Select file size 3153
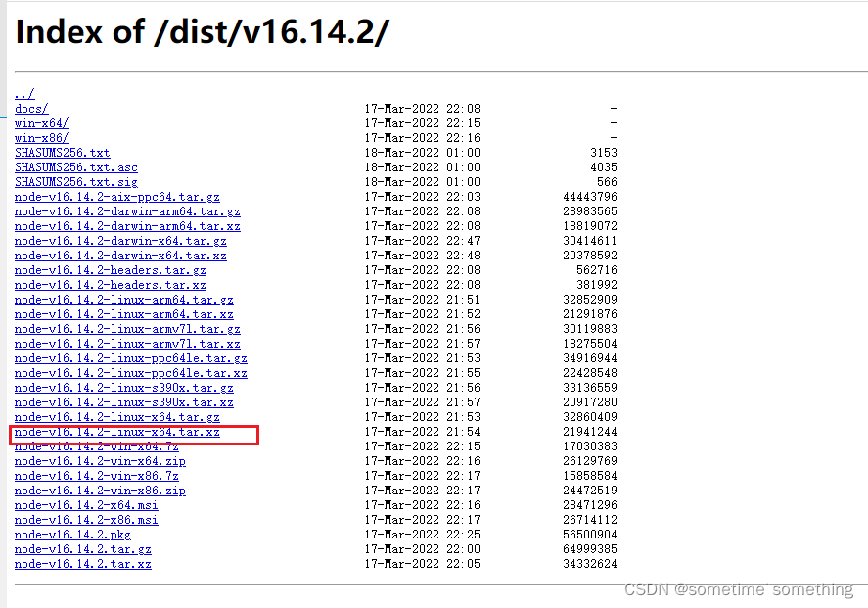Image resolution: width=868 pixels, height=608 pixels. click(604, 153)
